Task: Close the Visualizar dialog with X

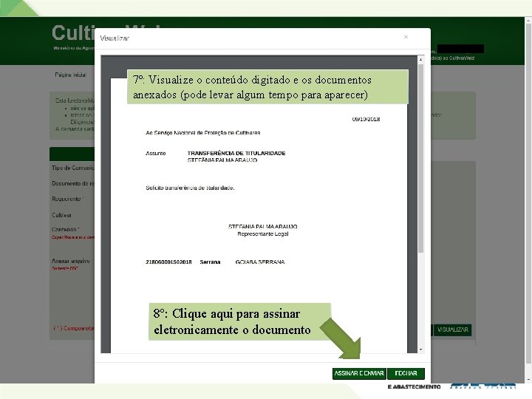Action: click(406, 37)
